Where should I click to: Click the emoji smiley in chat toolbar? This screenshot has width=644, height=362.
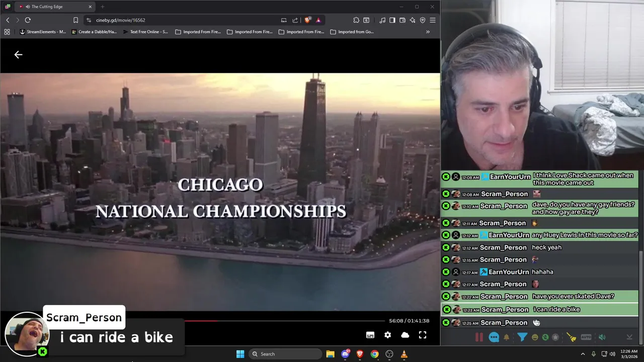535,337
